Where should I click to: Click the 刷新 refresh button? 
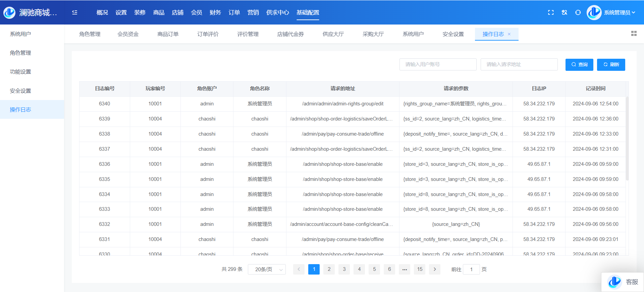[611, 64]
